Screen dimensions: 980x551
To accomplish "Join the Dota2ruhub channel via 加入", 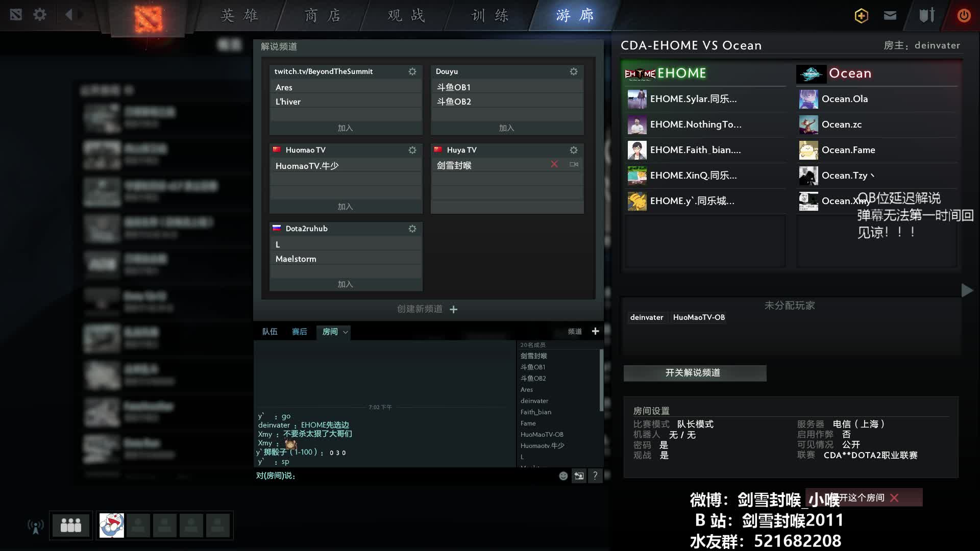I will pos(346,284).
